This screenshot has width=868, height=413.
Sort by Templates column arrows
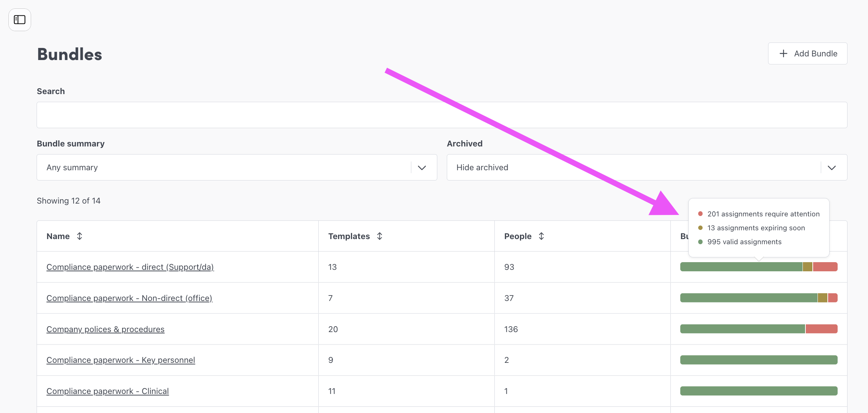click(379, 236)
